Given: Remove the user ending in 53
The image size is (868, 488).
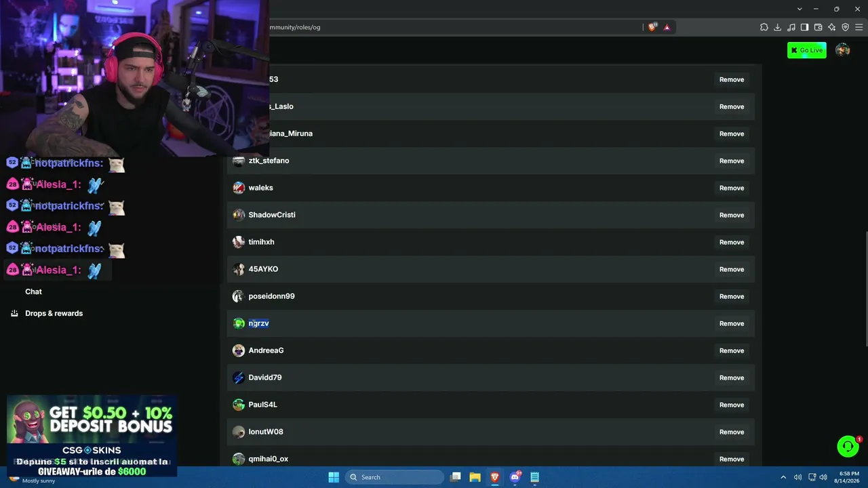Looking at the screenshot, I should [x=732, y=79].
